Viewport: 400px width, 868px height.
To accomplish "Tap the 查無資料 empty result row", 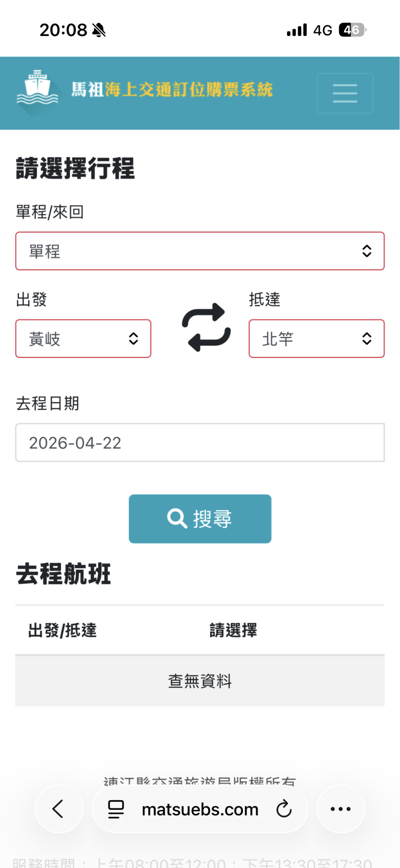I will point(199,681).
